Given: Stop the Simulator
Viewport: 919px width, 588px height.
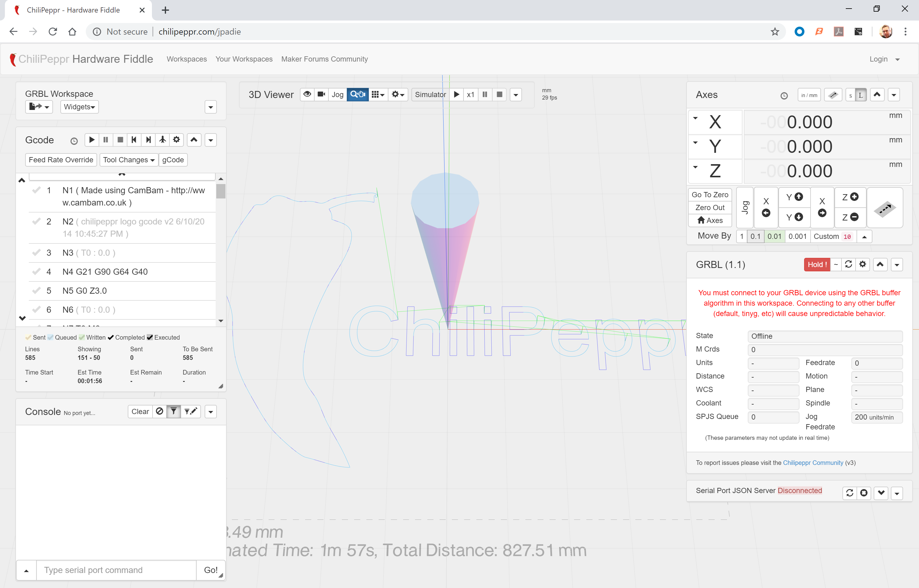Looking at the screenshot, I should pyautogui.click(x=499, y=94).
